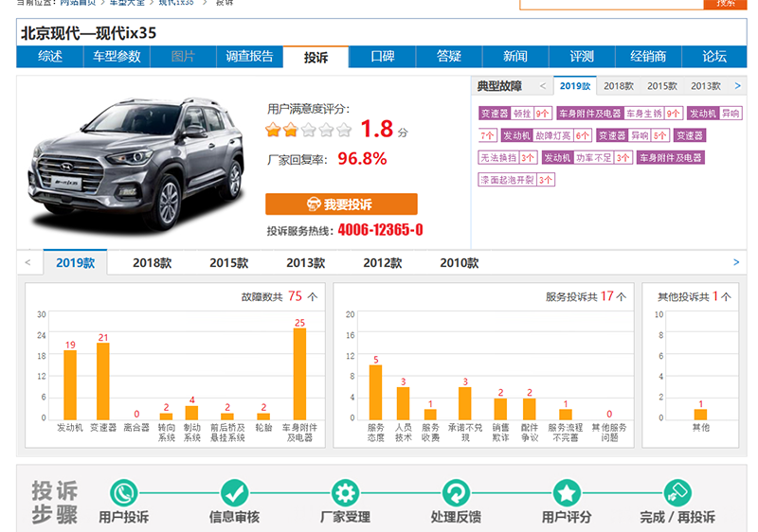Open the 图片 tab
This screenshot has width=758, height=532.
click(x=183, y=57)
